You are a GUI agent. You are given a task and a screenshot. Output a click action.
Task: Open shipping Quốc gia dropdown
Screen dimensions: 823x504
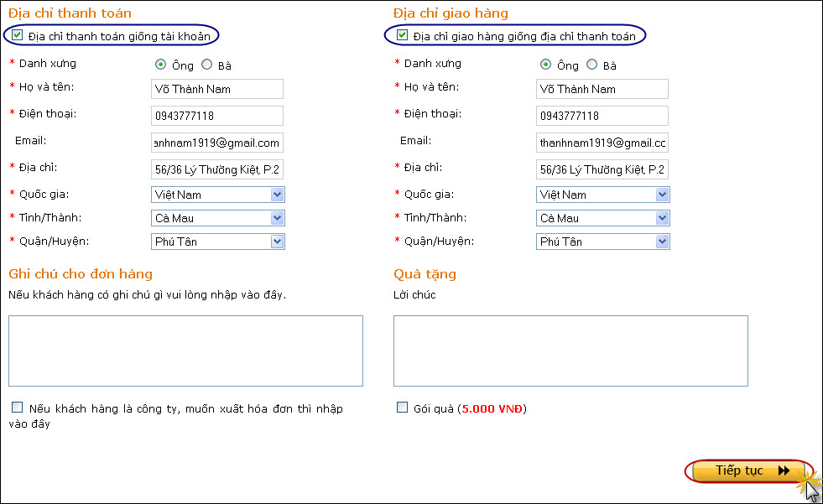(x=663, y=195)
